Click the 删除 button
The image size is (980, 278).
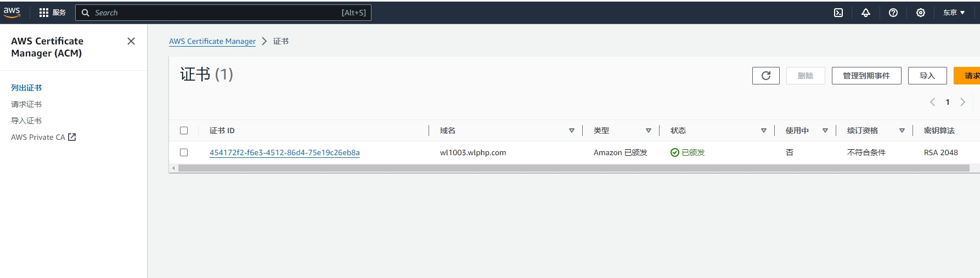tap(806, 76)
